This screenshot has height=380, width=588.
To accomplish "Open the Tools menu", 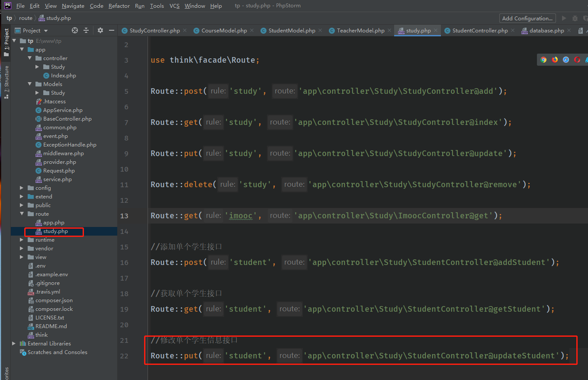I will 157,6.
